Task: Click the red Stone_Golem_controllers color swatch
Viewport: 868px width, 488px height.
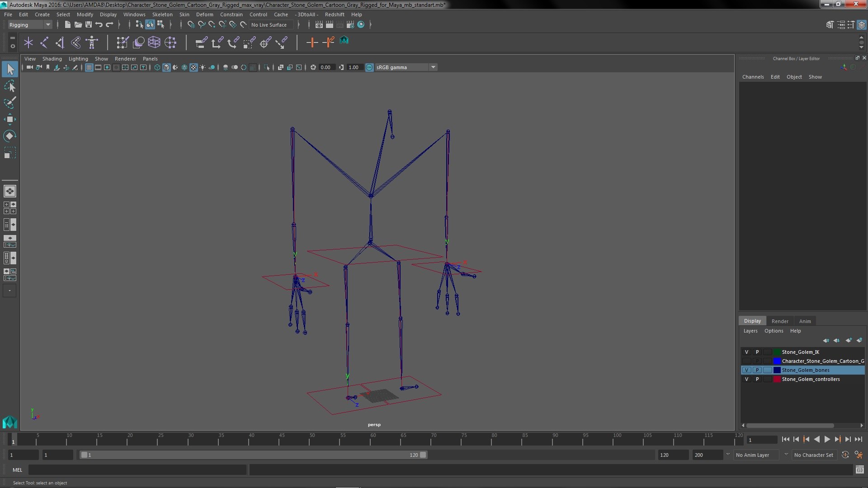Action: tap(777, 379)
